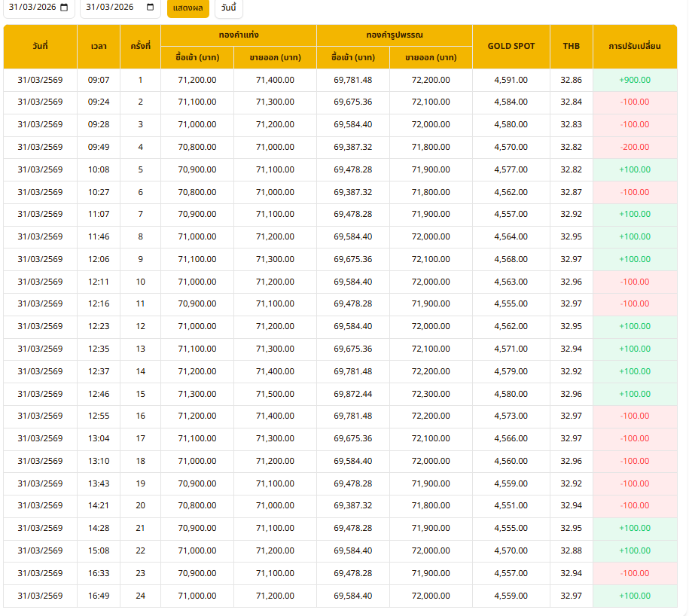Select the GOLD SPOT column header
Screen dimensions: 689x616
(511, 46)
